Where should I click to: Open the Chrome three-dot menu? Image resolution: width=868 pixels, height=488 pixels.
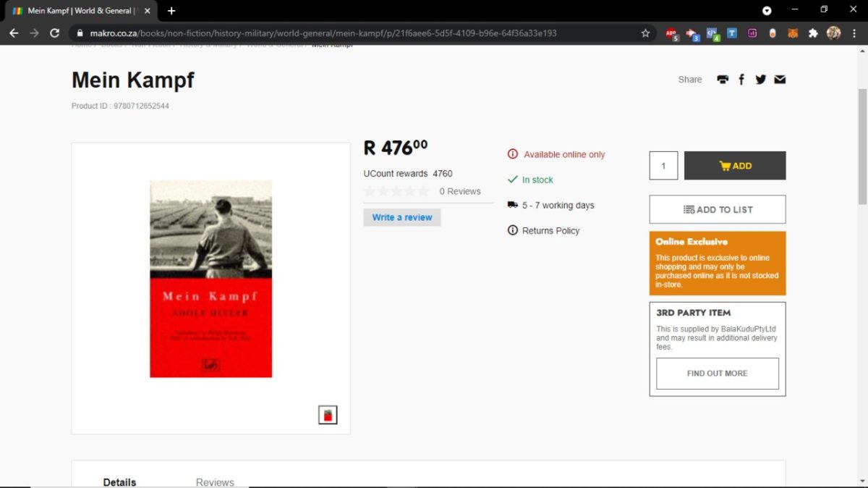coord(854,33)
